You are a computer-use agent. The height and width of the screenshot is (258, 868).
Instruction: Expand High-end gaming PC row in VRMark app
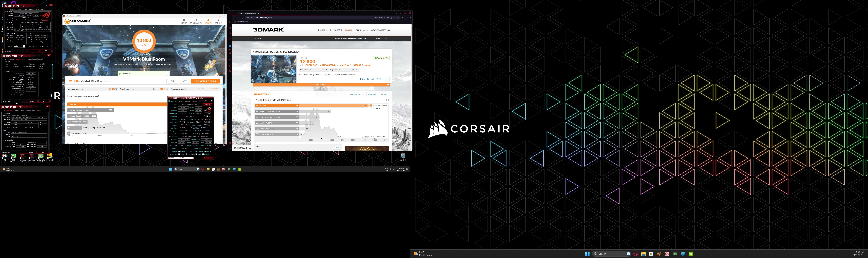[x=82, y=116]
